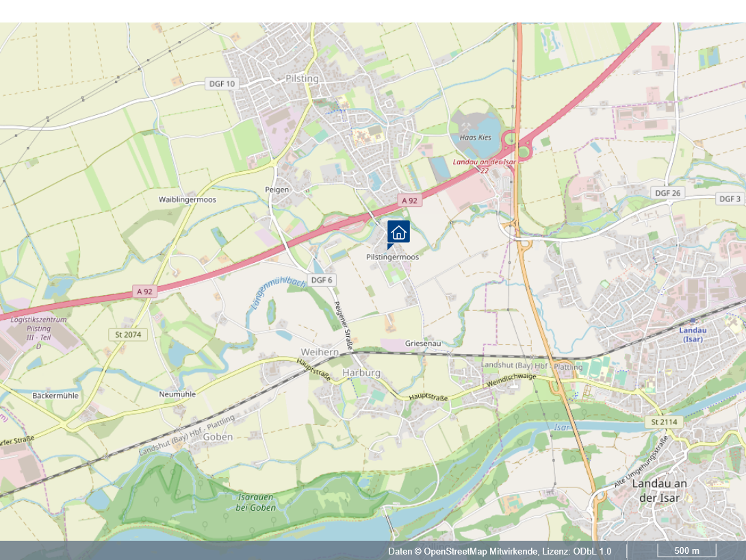Click the Landau (Isar) train station icon
Viewport: 746px width, 560px height.
coord(692,321)
